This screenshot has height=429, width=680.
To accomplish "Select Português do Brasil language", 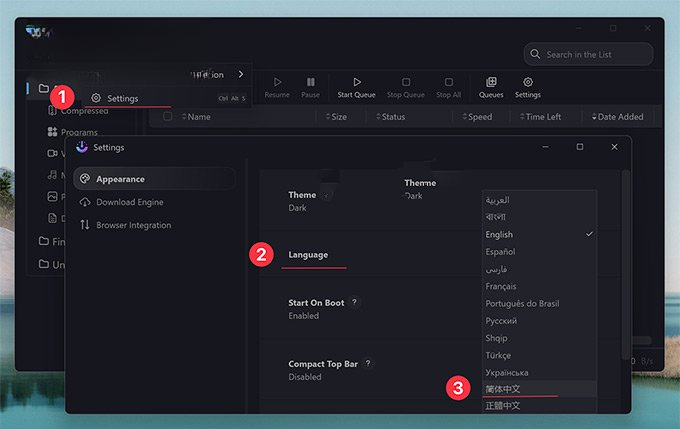I will (x=539, y=304).
